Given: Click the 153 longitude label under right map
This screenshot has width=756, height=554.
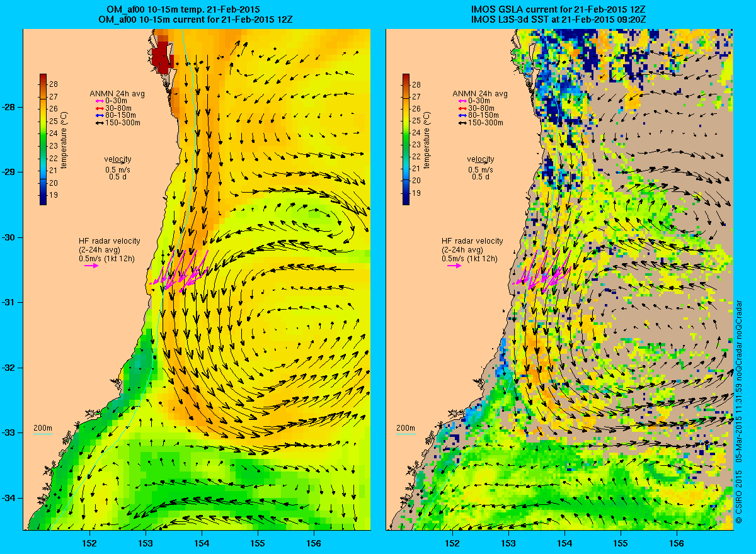Looking at the screenshot, I should coord(508,543).
